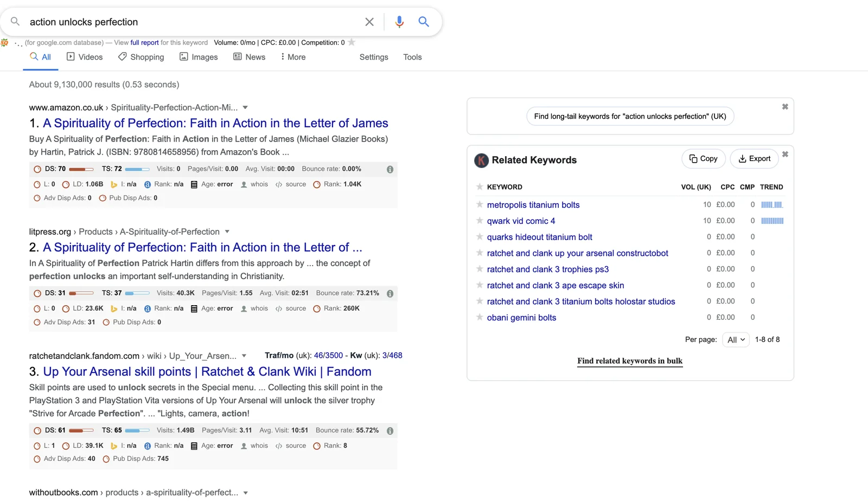
Task: View source link under the Fandom result
Action: click(291, 446)
